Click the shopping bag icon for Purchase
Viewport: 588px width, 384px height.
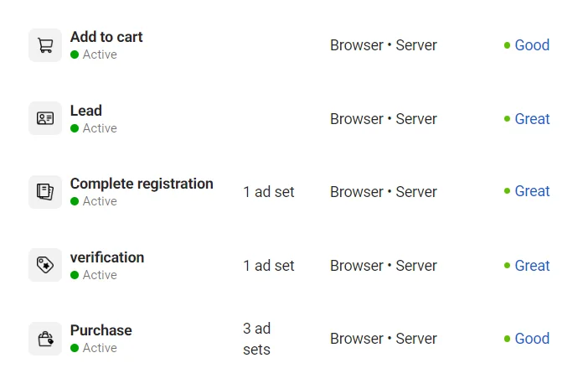45,339
